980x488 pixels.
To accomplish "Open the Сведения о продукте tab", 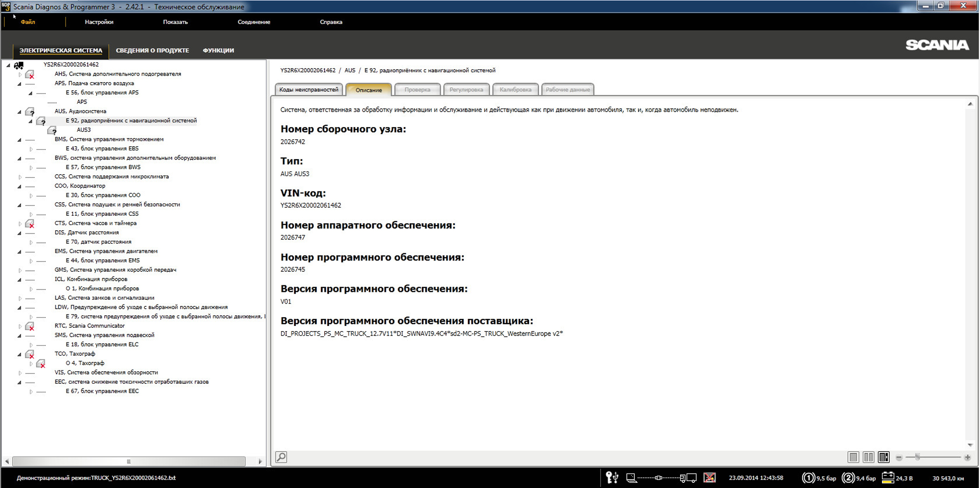I will (152, 50).
